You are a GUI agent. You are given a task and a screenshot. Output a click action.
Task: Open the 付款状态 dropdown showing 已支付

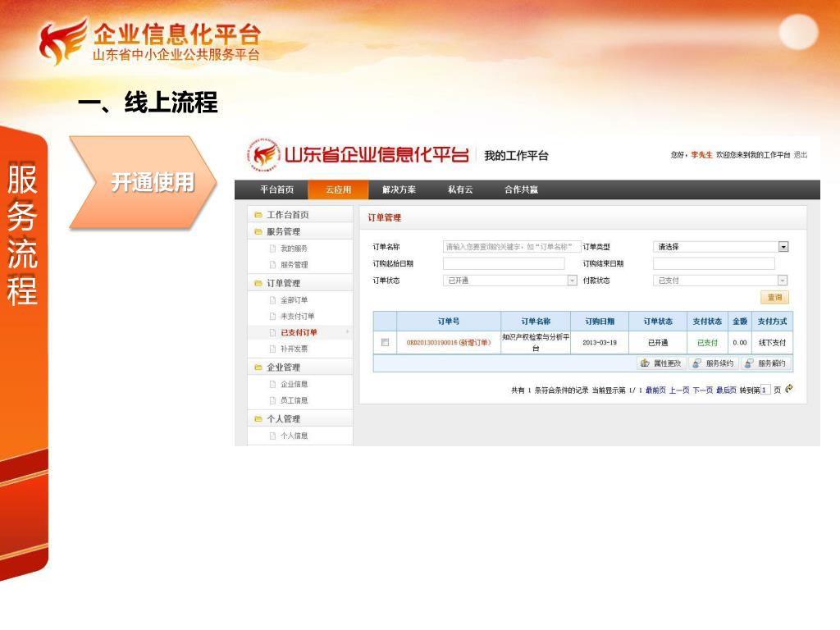pyautogui.click(x=720, y=281)
